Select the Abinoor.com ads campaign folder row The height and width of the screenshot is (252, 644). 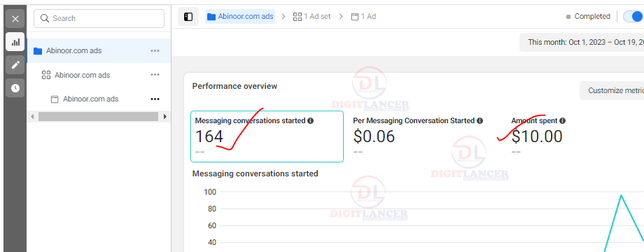(x=99, y=51)
